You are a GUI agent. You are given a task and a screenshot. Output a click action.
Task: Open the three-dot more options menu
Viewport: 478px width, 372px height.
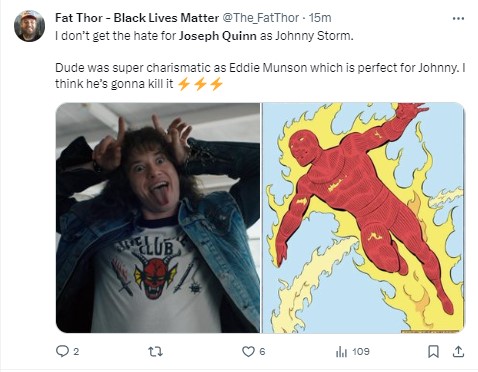458,18
